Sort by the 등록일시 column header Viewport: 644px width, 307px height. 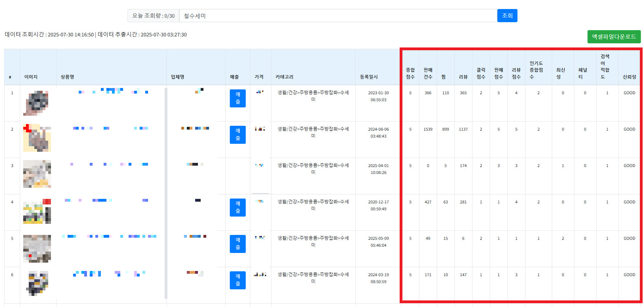pyautogui.click(x=369, y=77)
